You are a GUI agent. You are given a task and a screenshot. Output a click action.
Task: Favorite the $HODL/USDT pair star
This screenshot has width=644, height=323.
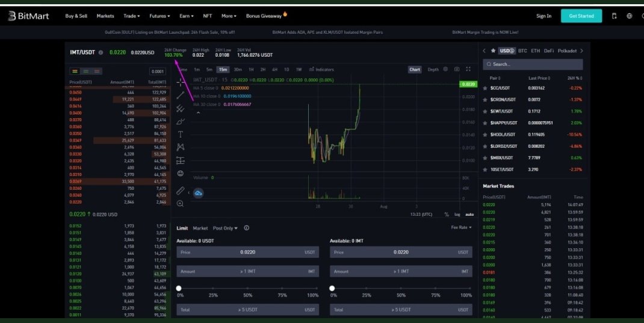pyautogui.click(x=485, y=134)
